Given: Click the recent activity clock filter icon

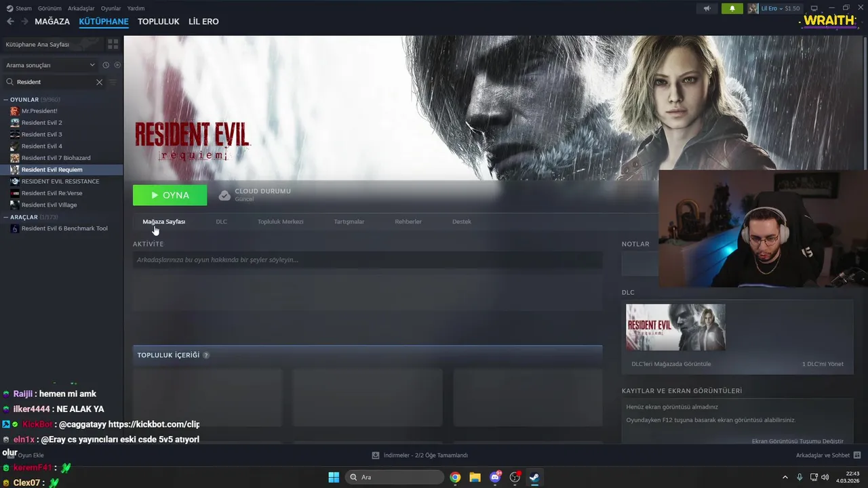Looking at the screenshot, I should [106, 65].
